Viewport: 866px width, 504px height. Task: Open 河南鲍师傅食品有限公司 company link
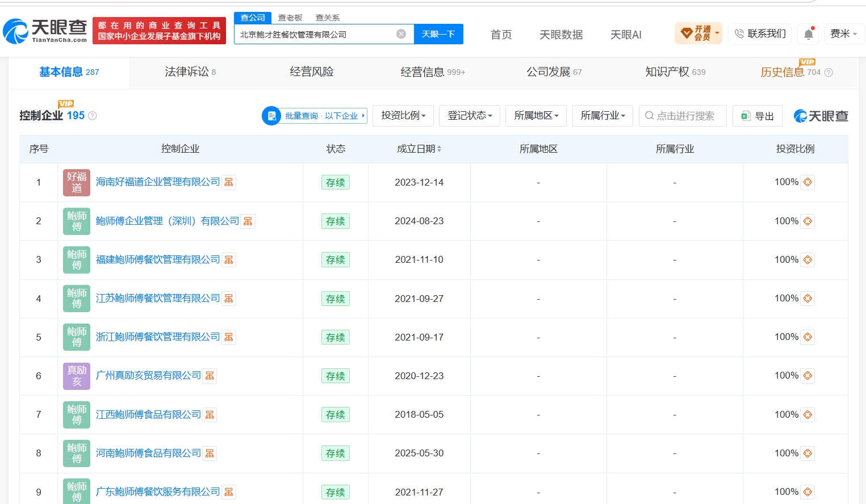click(148, 453)
